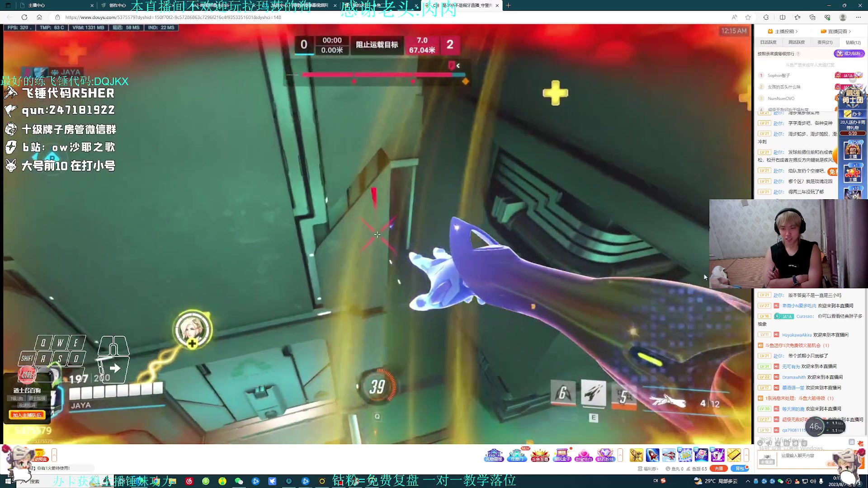The width and height of the screenshot is (868, 488).
Task: Open new browser tab plus button
Action: pos(508,5)
